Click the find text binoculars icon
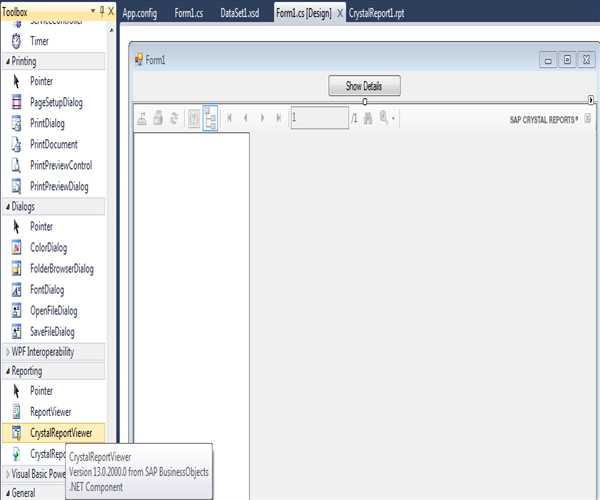The width and height of the screenshot is (600, 500). (x=368, y=118)
